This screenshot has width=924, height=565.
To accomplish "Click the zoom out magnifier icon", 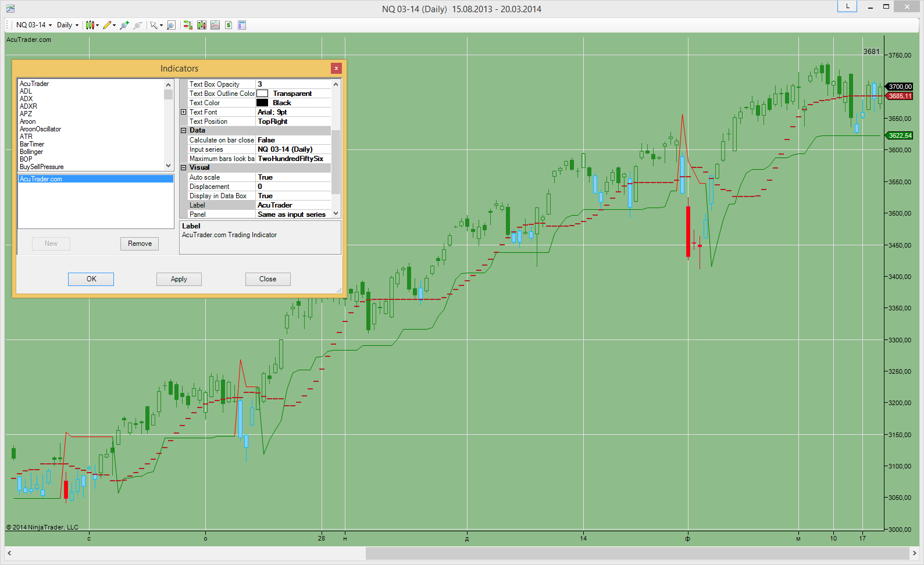I will pyautogui.click(x=138, y=25).
